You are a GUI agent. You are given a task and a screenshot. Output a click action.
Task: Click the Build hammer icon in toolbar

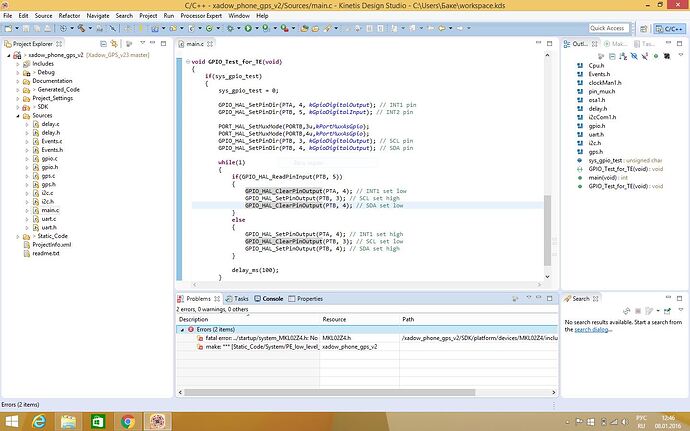[81, 28]
